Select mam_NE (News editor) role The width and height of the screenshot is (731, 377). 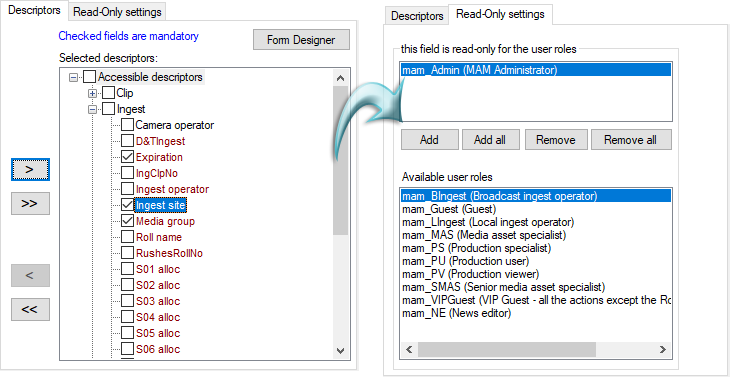[536, 314]
